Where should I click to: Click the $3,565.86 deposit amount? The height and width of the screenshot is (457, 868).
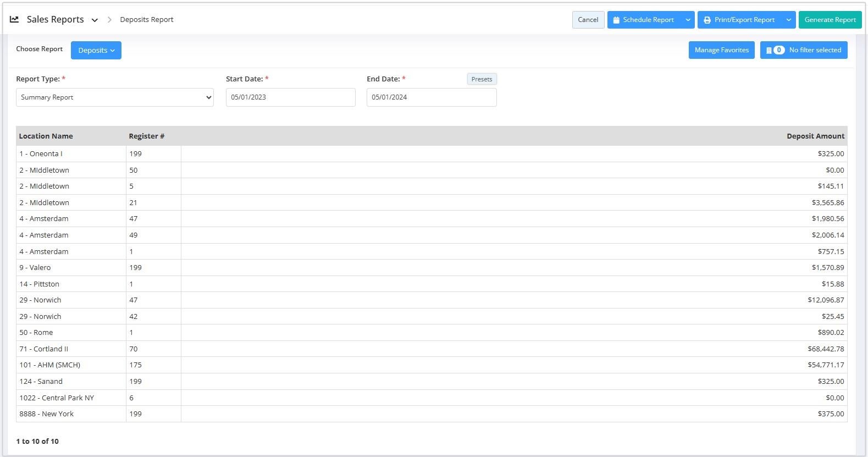point(828,202)
